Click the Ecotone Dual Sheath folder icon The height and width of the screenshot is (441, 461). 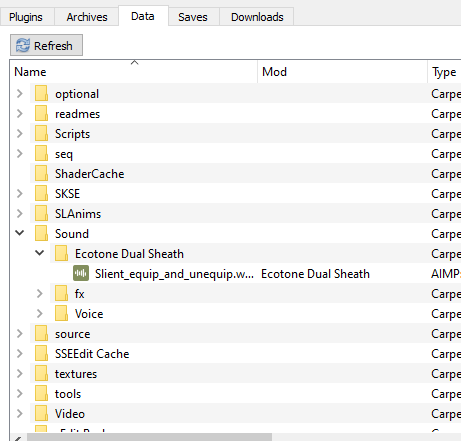click(61, 253)
